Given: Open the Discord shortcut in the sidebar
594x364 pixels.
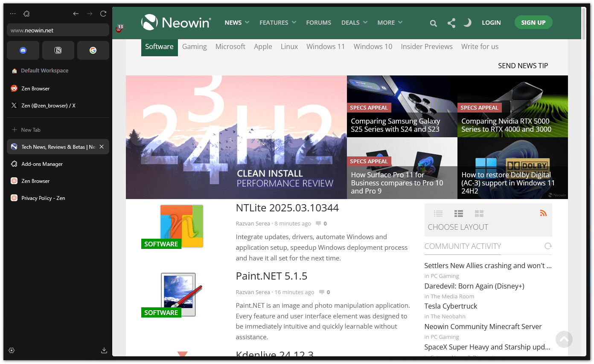Looking at the screenshot, I should pyautogui.click(x=23, y=50).
